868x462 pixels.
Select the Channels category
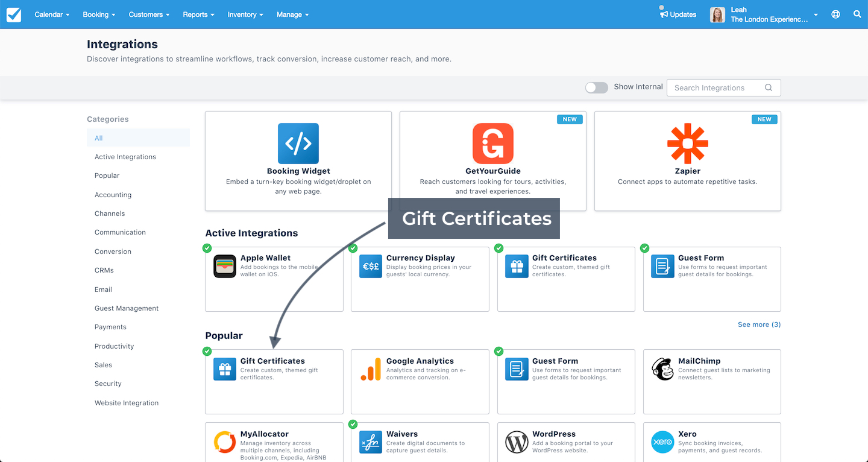click(x=110, y=214)
